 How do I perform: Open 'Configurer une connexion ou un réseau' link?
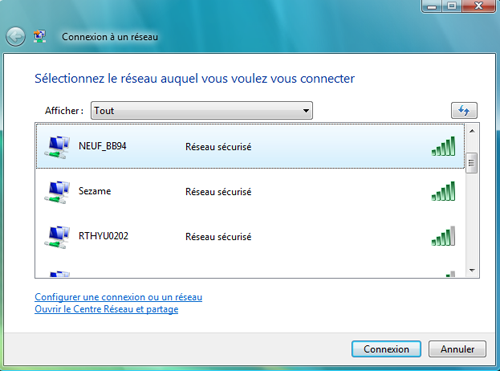click(x=118, y=297)
